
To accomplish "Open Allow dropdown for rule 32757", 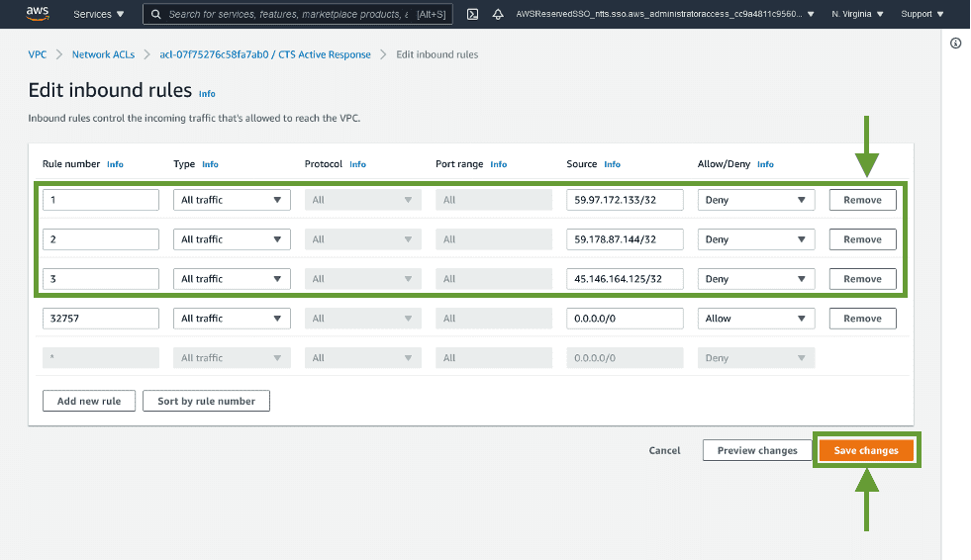I will tap(756, 319).
